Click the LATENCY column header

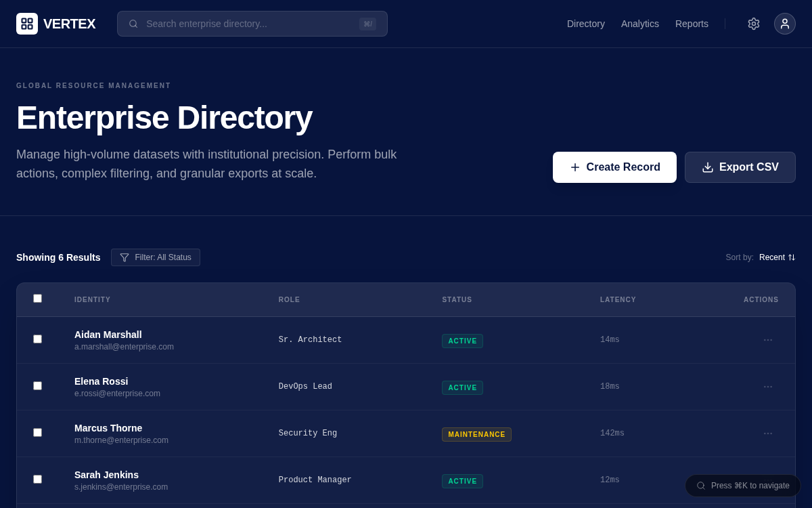point(618,300)
